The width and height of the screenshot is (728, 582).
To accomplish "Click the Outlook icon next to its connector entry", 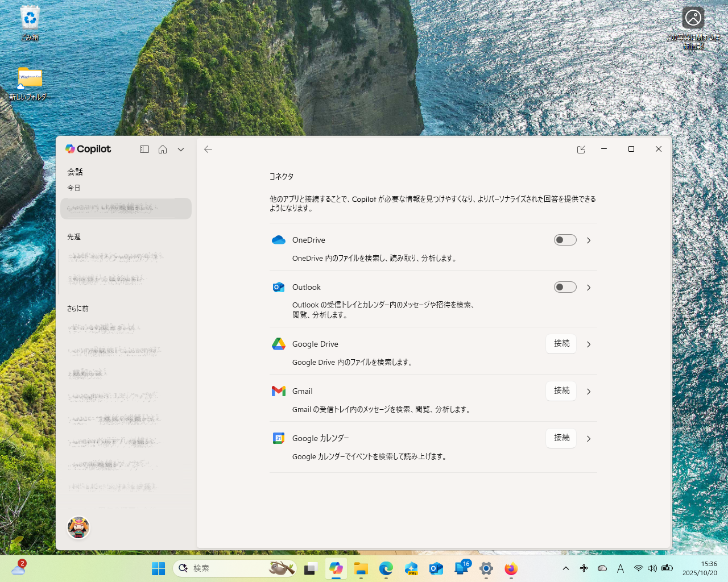I will pos(278,287).
